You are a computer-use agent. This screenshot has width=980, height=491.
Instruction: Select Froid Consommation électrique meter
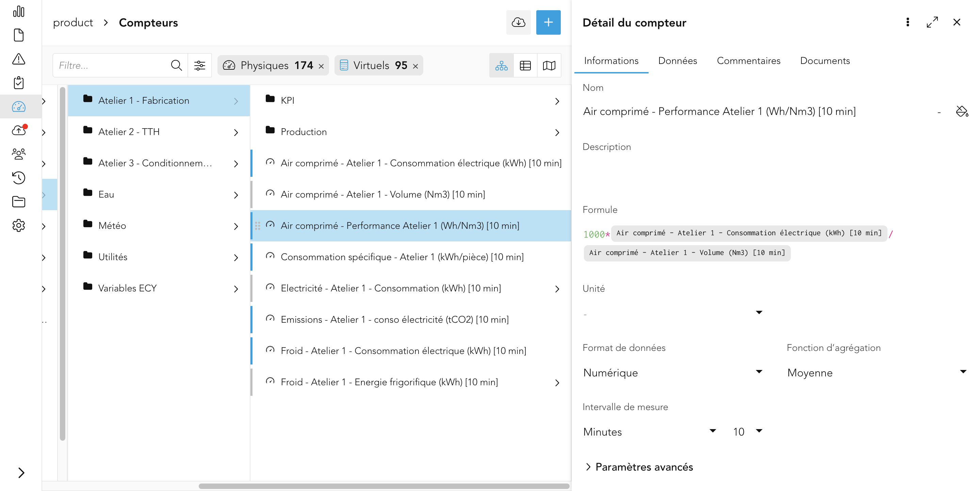click(x=411, y=351)
